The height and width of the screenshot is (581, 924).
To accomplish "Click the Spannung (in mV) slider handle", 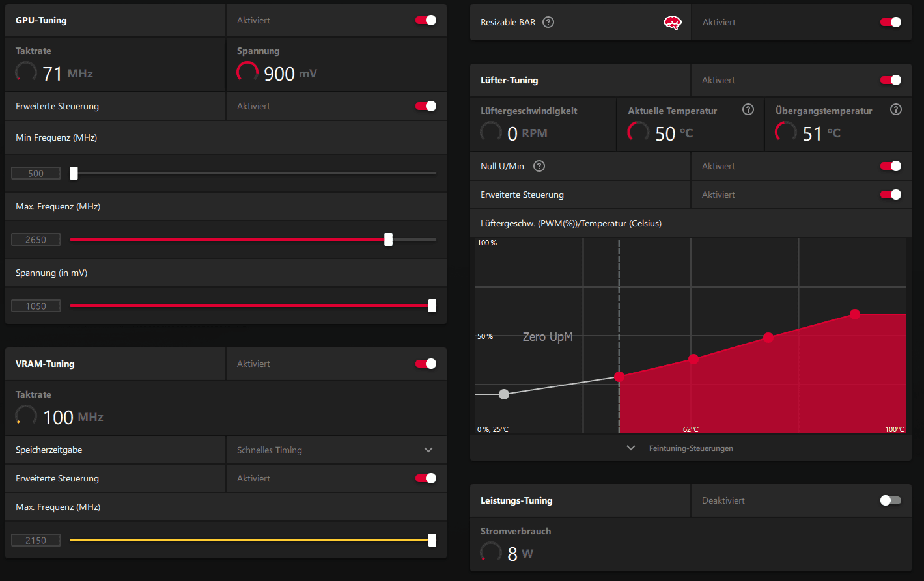I will click(432, 306).
